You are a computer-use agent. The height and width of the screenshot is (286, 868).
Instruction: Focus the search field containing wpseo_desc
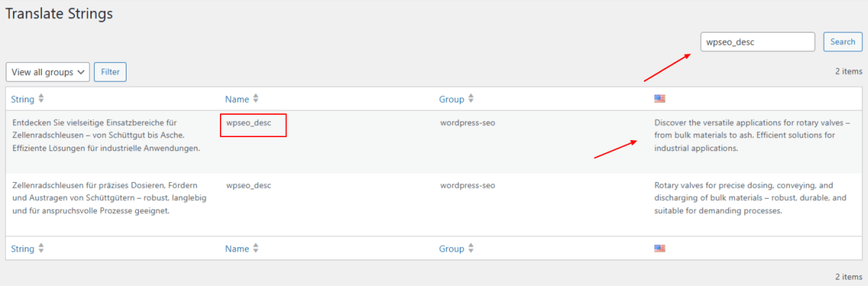click(758, 42)
